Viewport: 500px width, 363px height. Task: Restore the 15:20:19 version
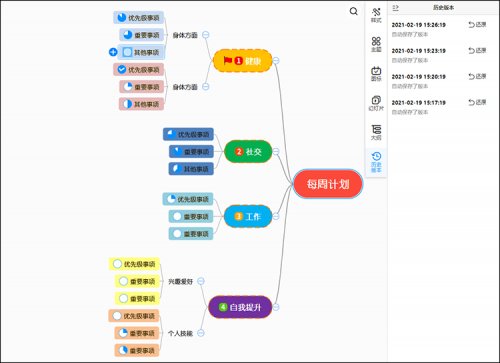(477, 76)
